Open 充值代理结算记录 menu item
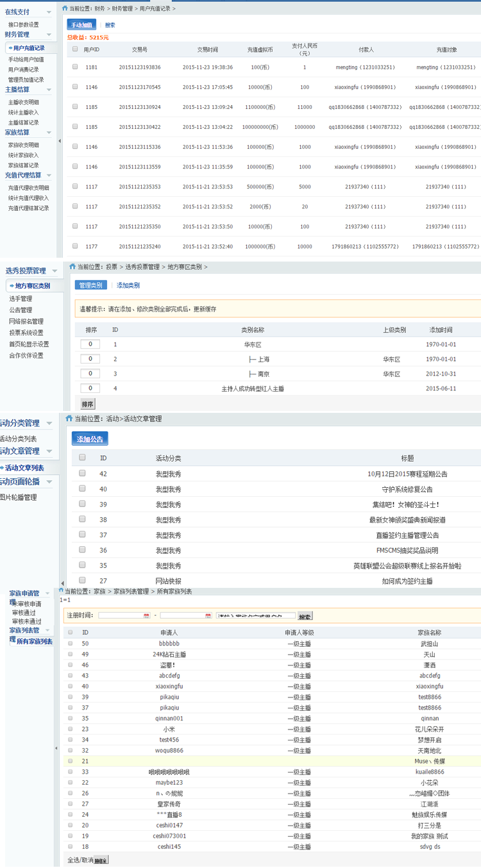The width and height of the screenshot is (481, 868). click(29, 208)
